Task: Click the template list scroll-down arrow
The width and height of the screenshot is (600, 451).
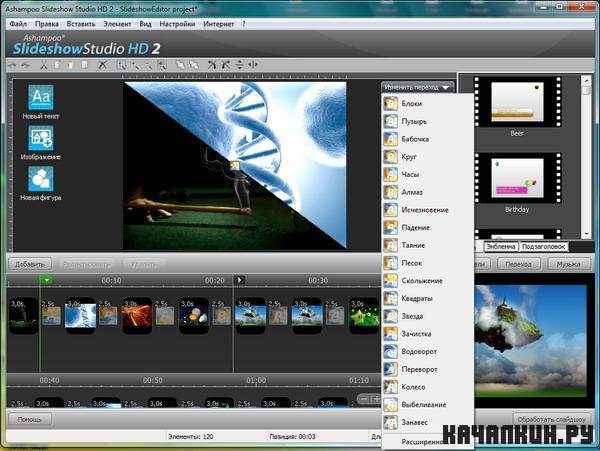Action: [x=586, y=235]
